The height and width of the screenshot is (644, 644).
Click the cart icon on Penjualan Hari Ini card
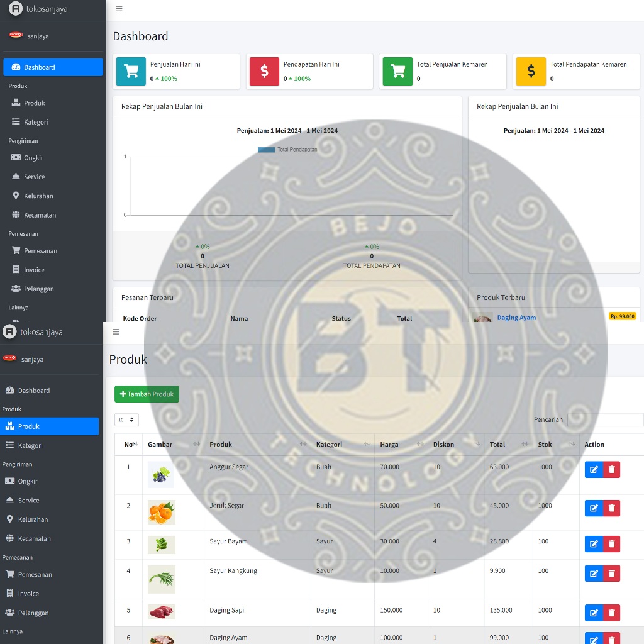tap(131, 72)
